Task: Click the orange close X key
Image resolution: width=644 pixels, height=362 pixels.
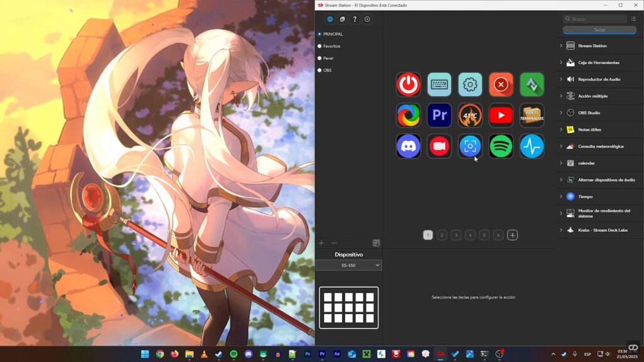Action: (x=501, y=85)
